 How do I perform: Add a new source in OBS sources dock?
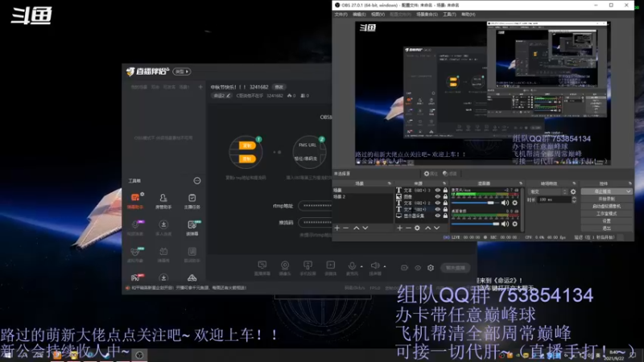coord(399,228)
